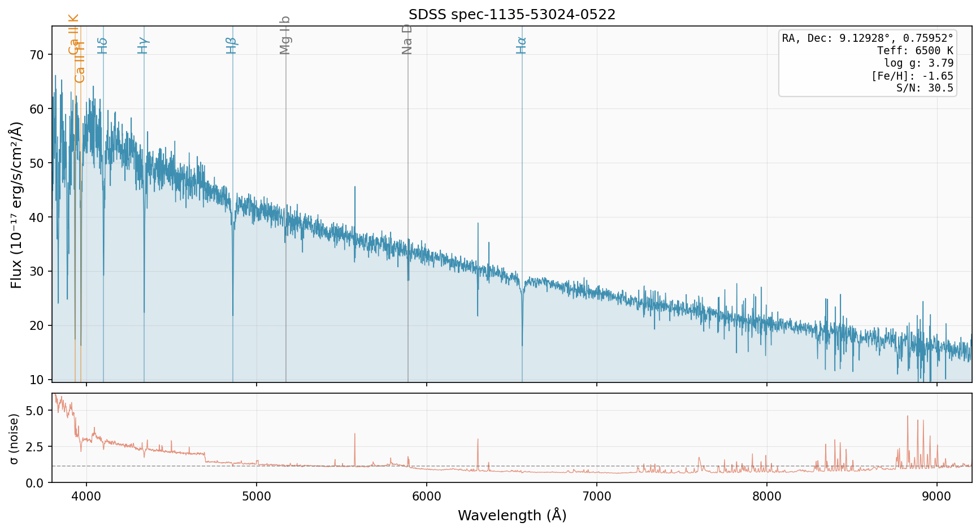This screenshot has height=531, width=980.
Task: Click the Hβ spectral line label
Action: click(232, 45)
